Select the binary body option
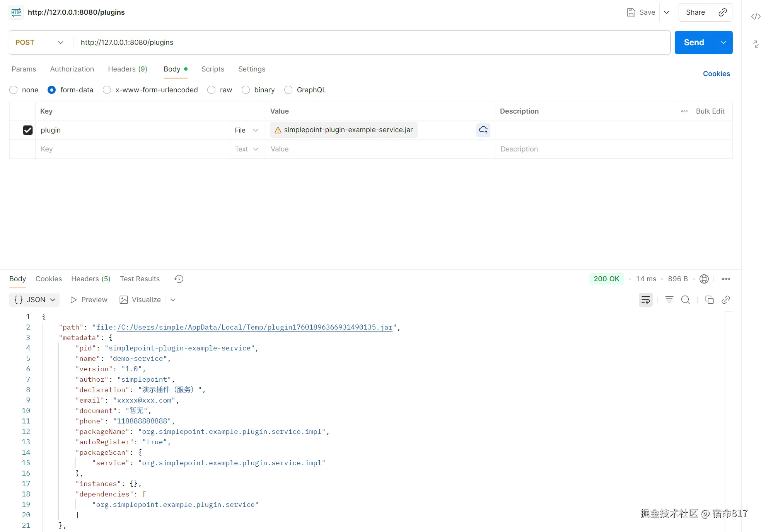Screen dimensions: 761x532 246,90
